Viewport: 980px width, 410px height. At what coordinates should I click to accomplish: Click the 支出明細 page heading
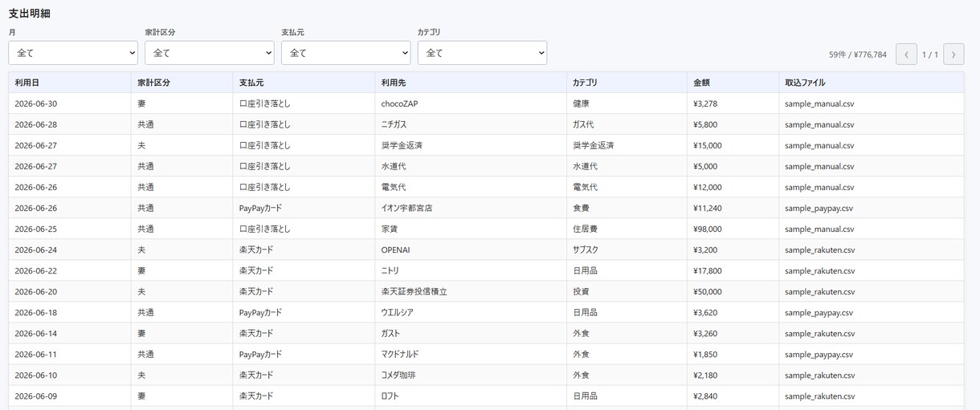coord(30,14)
